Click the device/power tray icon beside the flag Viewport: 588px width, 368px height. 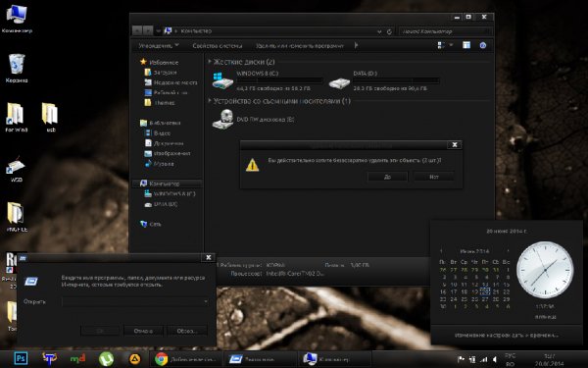(x=472, y=359)
